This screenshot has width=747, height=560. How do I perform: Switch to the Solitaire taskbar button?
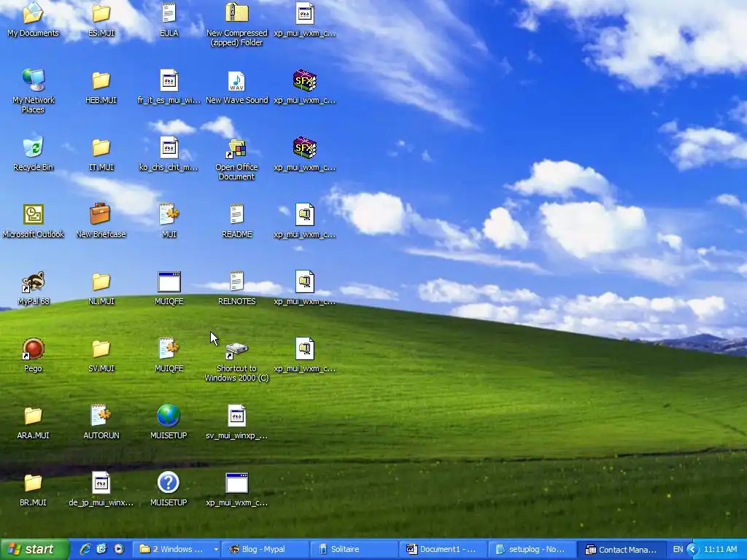(355, 549)
